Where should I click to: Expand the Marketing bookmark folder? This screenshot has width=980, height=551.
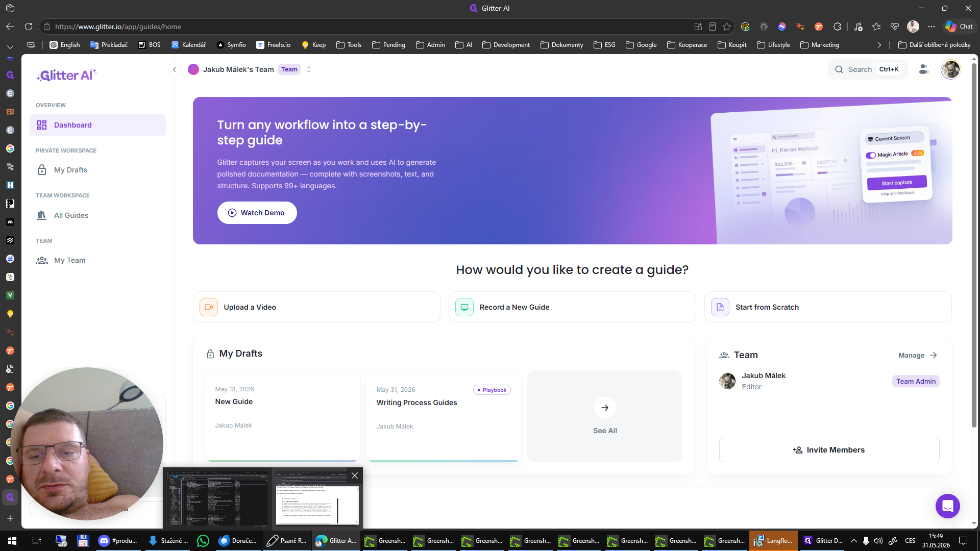(x=820, y=45)
